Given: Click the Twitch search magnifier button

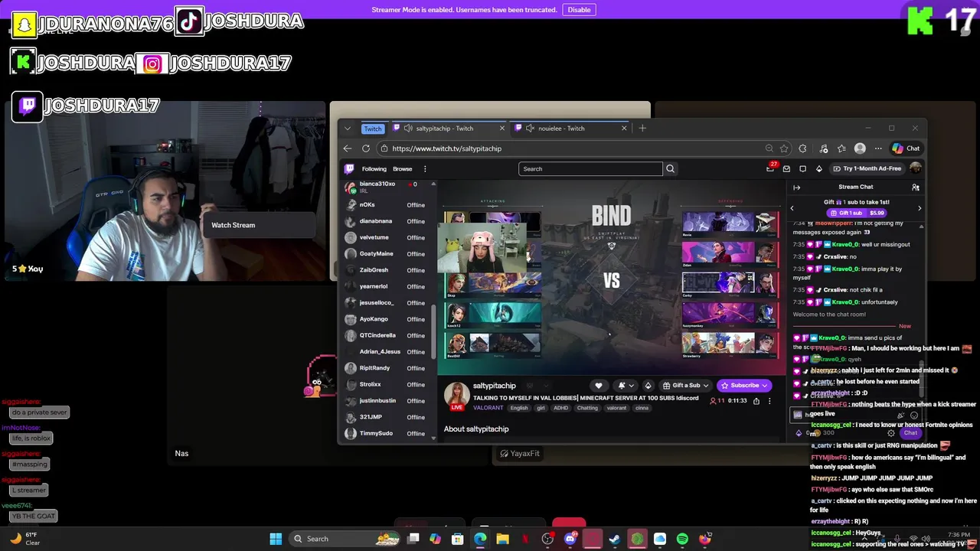Looking at the screenshot, I should pos(671,169).
